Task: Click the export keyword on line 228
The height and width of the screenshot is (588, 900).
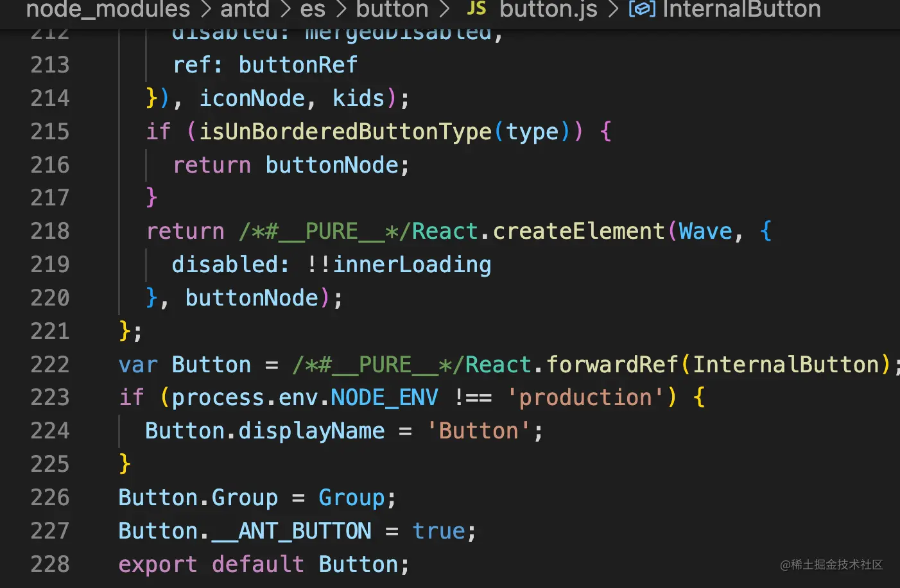Action: pyautogui.click(x=157, y=564)
